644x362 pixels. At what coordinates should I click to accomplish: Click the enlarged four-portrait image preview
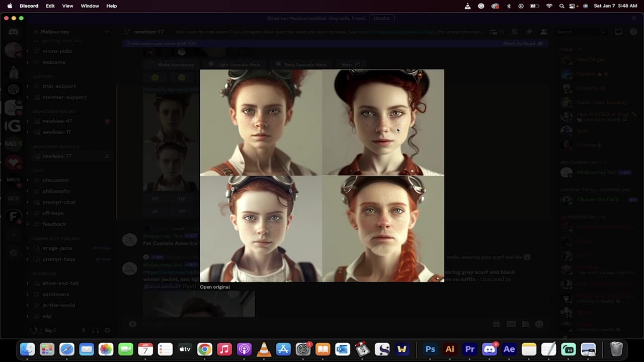click(322, 175)
